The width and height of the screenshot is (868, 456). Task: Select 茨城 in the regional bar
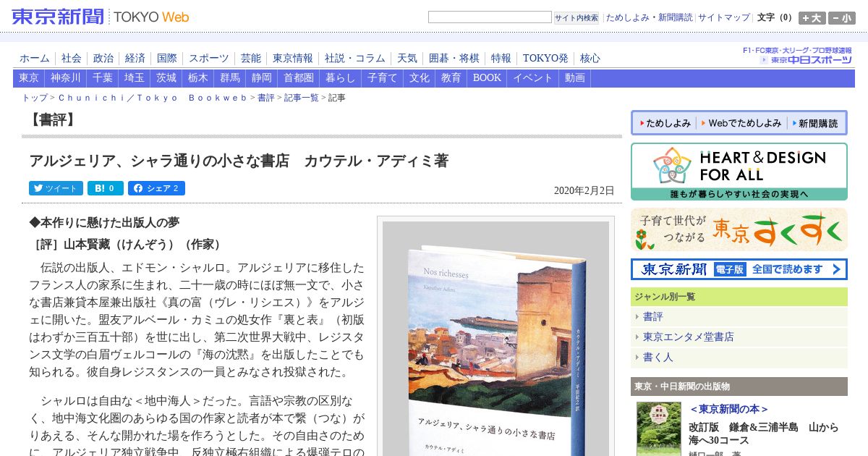(166, 78)
